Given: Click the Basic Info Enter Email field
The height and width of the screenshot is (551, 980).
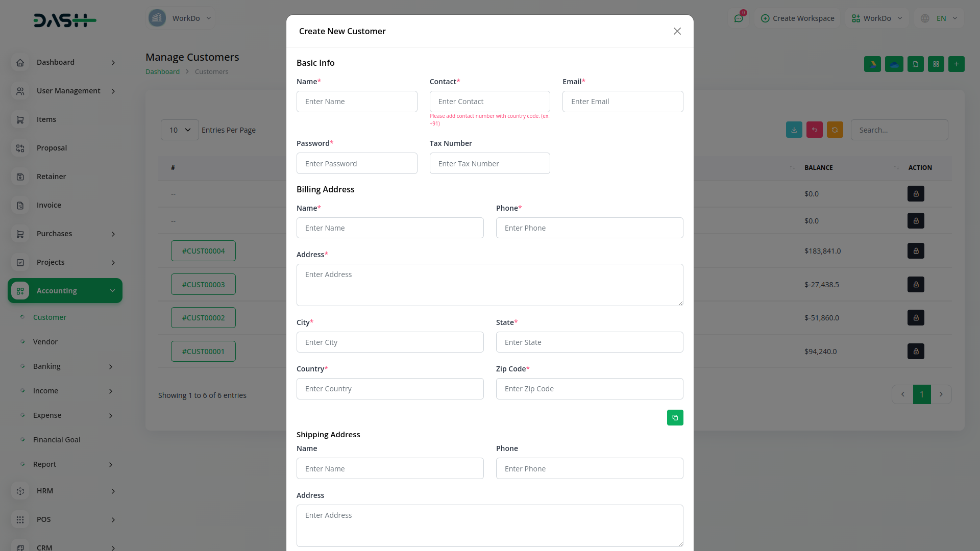Looking at the screenshot, I should (622, 102).
